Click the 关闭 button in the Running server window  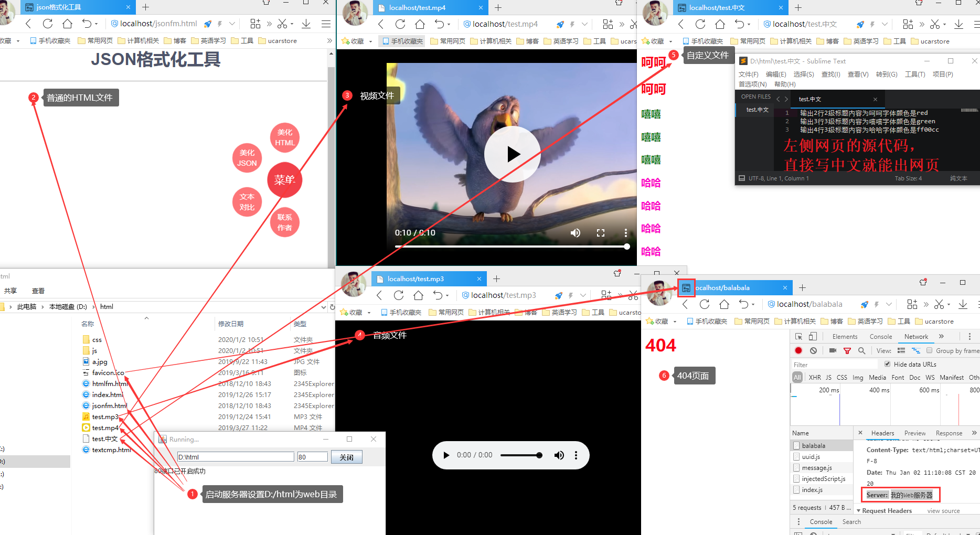346,457
